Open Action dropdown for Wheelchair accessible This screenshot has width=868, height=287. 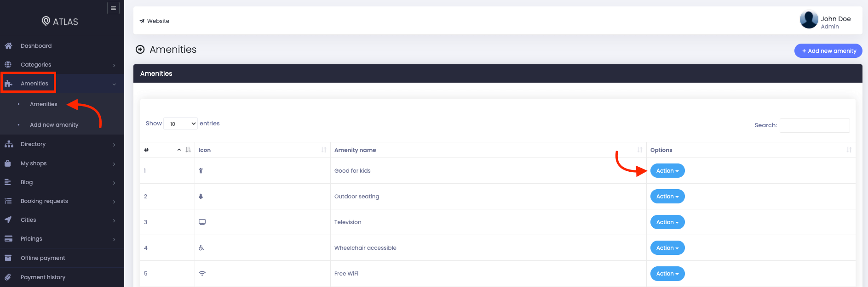point(667,248)
